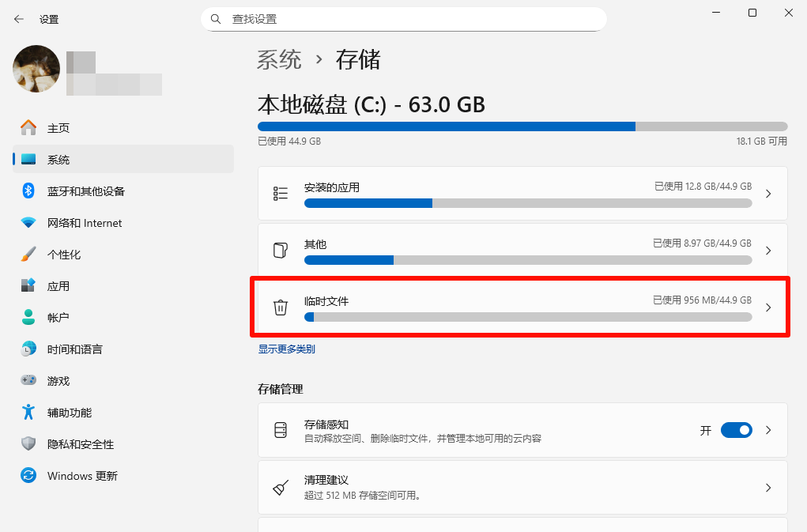The width and height of the screenshot is (807, 532).
Task: Open 存储感知 details with chevron arrow
Action: tap(768, 430)
